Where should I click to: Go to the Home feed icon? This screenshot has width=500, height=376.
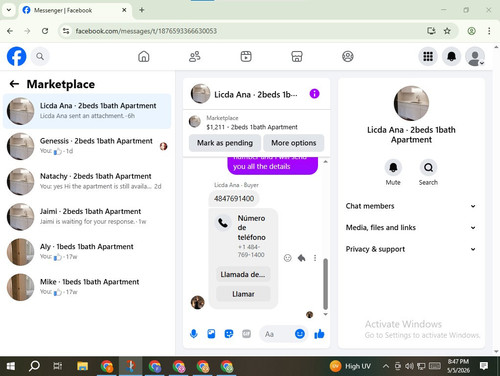click(x=144, y=56)
